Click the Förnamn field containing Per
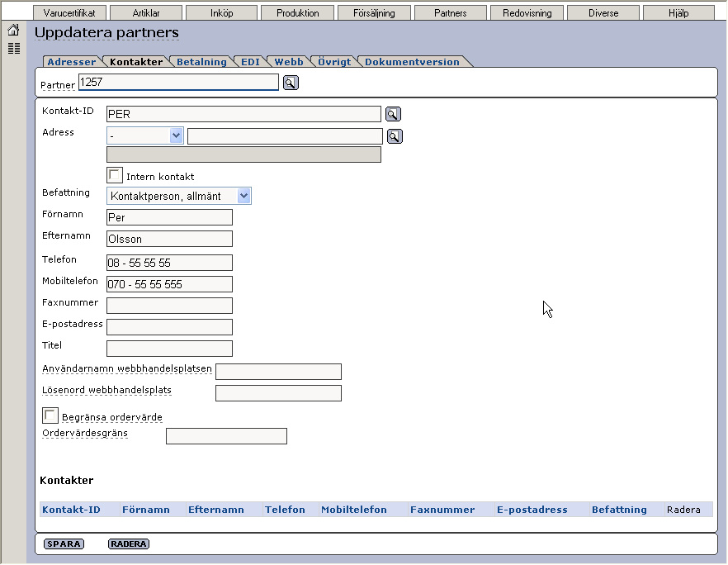The height and width of the screenshot is (565, 728). coord(169,217)
